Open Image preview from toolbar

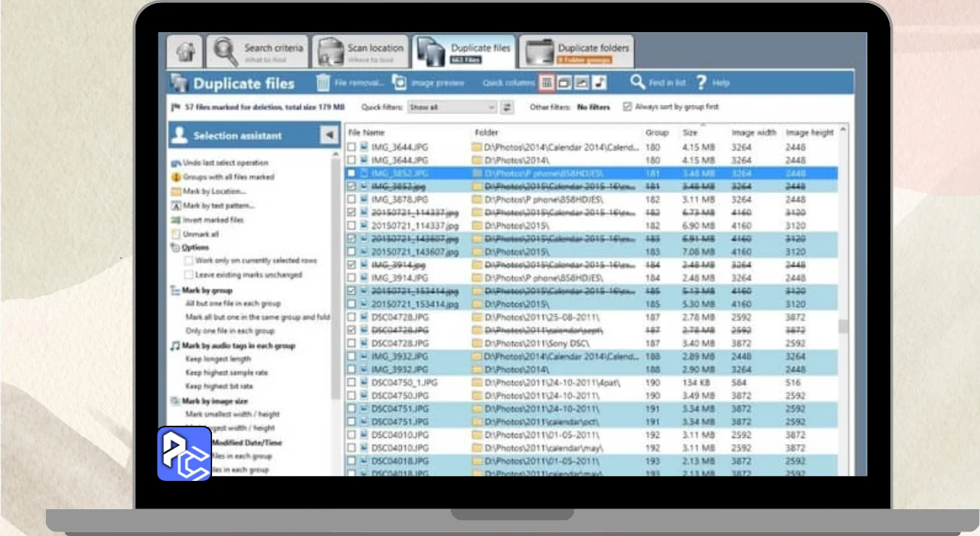[400, 83]
